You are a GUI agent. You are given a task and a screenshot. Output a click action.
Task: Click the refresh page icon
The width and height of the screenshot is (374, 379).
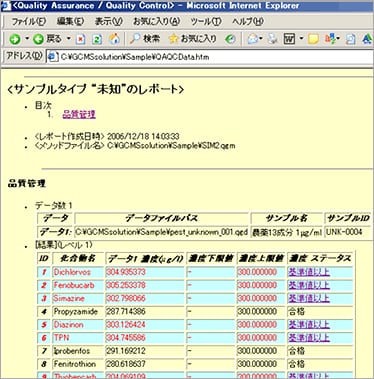(97, 39)
